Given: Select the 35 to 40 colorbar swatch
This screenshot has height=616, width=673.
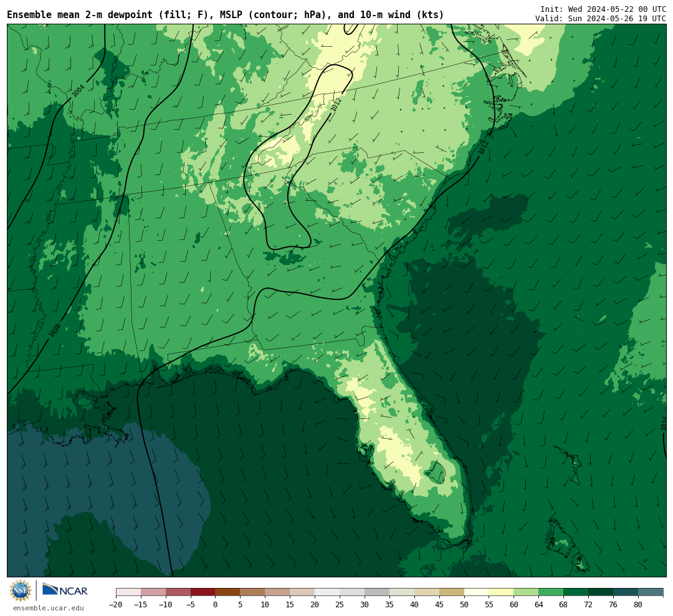Looking at the screenshot, I should [x=402, y=592].
